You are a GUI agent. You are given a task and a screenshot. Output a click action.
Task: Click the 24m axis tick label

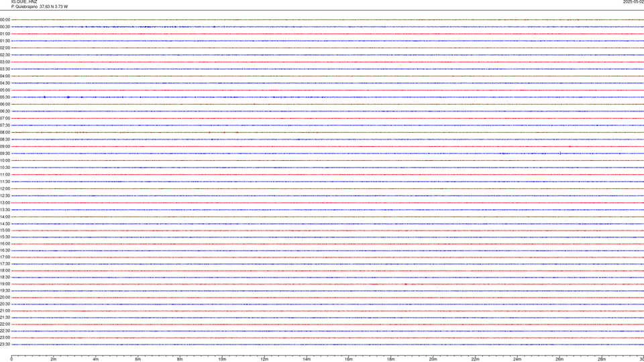pyautogui.click(x=517, y=359)
